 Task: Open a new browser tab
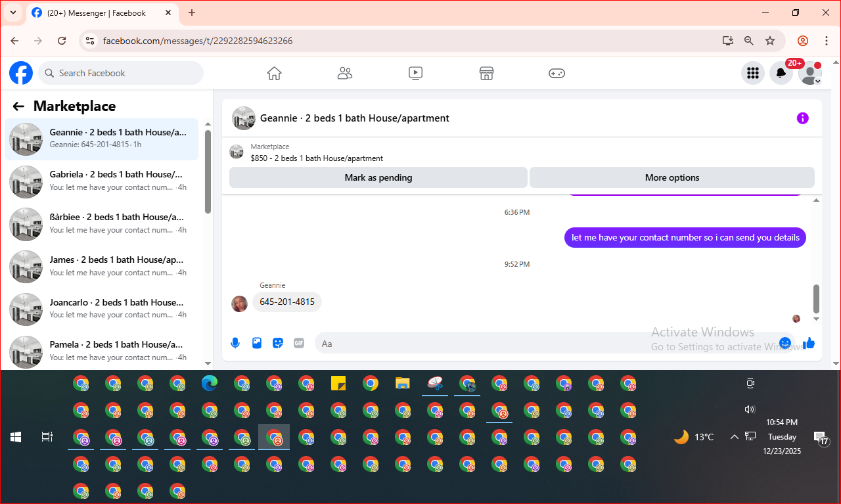(192, 12)
